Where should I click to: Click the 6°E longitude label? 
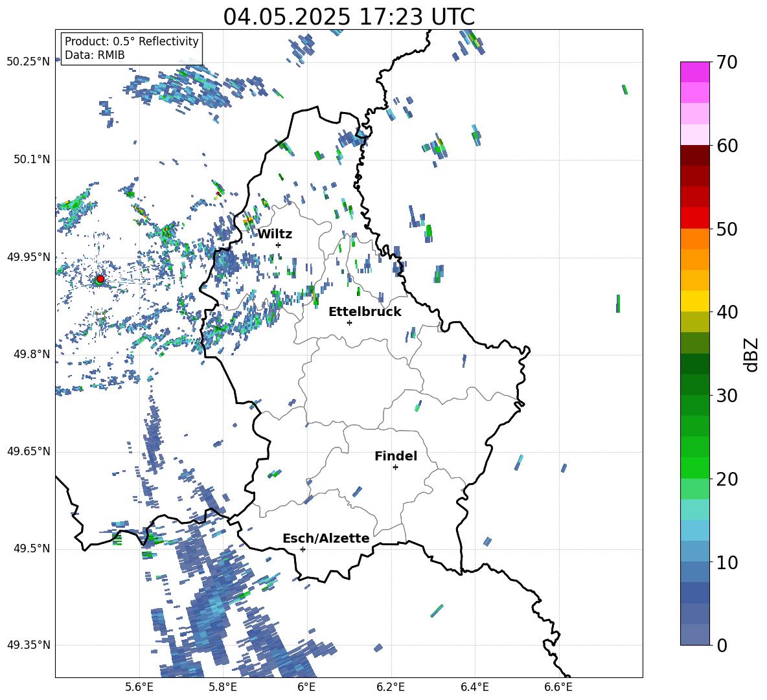click(306, 688)
